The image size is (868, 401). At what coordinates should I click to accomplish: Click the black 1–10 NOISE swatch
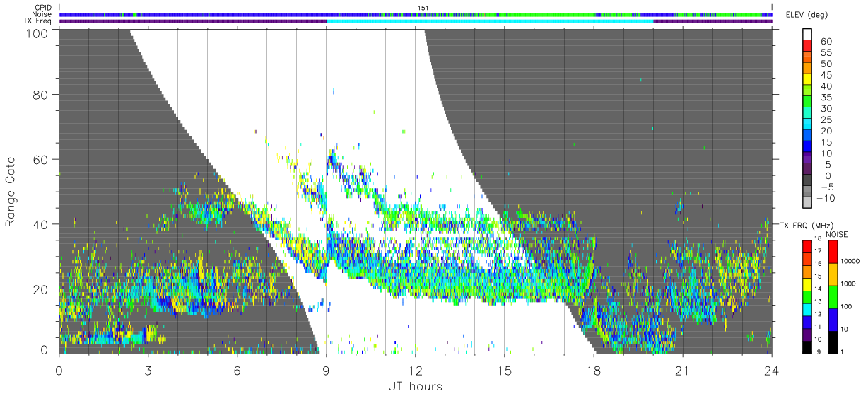(x=833, y=341)
